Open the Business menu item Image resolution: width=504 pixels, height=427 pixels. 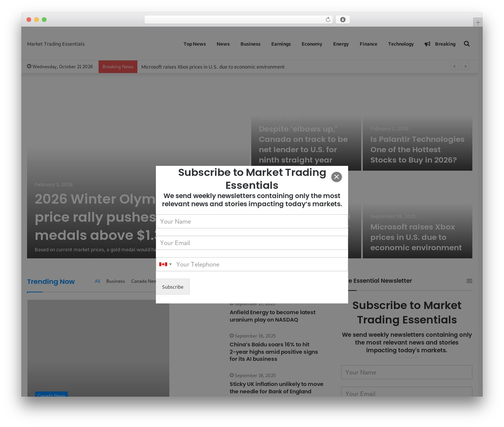(x=250, y=44)
